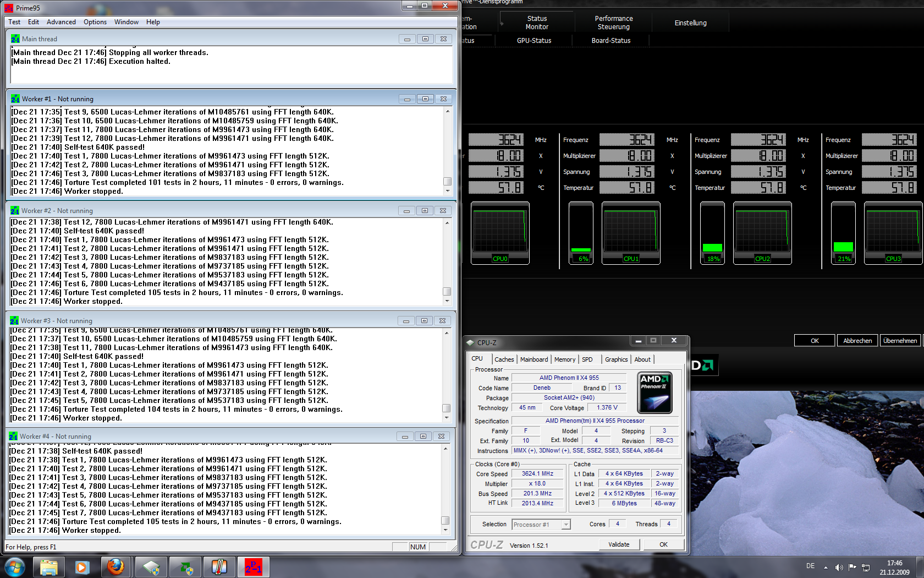Image resolution: width=924 pixels, height=578 pixels.
Task: Switch to the SPD tab in CPU-Z
Action: click(587, 359)
